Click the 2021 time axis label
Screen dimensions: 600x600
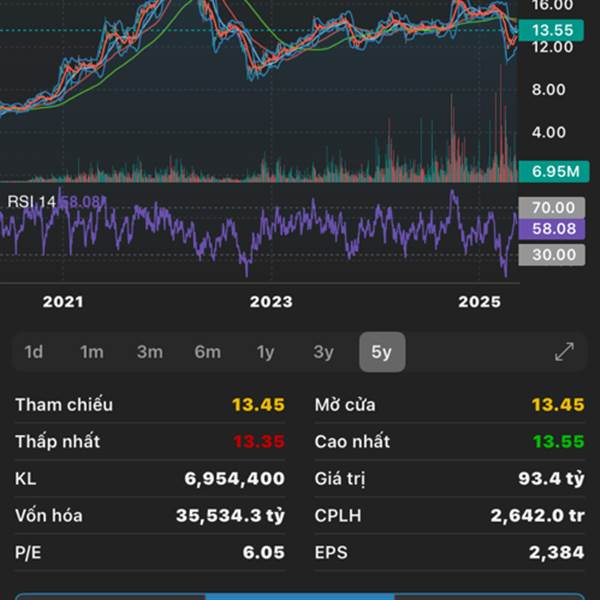(63, 302)
